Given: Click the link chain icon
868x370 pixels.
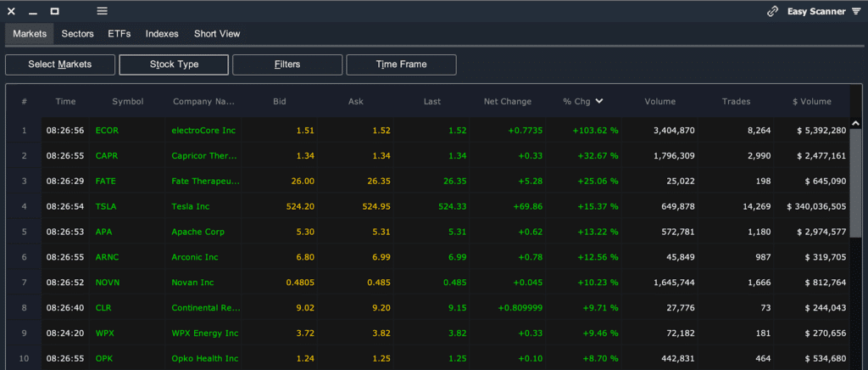Looking at the screenshot, I should tap(772, 12).
